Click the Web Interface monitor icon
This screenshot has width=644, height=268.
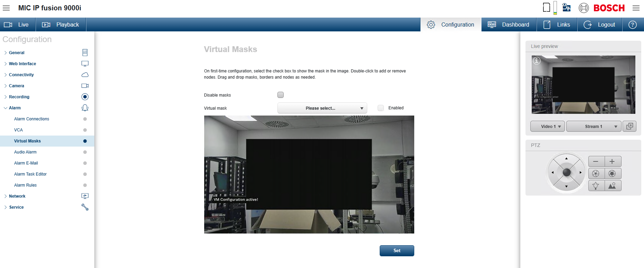coord(85,63)
